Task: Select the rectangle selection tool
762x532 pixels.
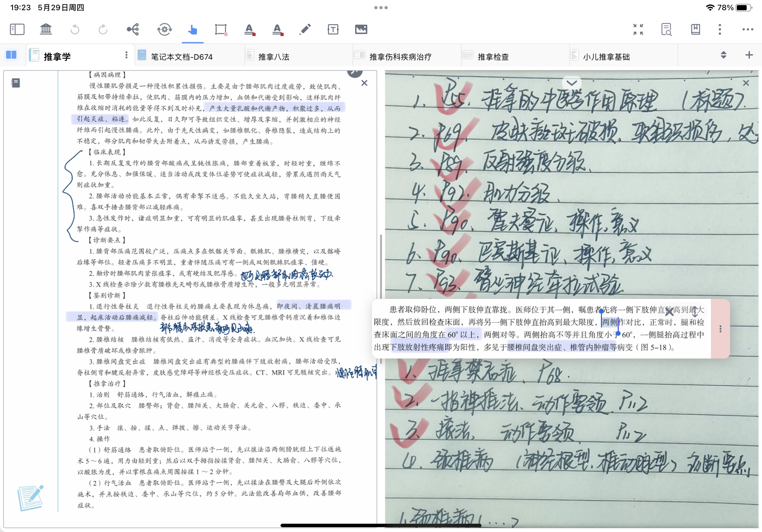Action: click(221, 30)
